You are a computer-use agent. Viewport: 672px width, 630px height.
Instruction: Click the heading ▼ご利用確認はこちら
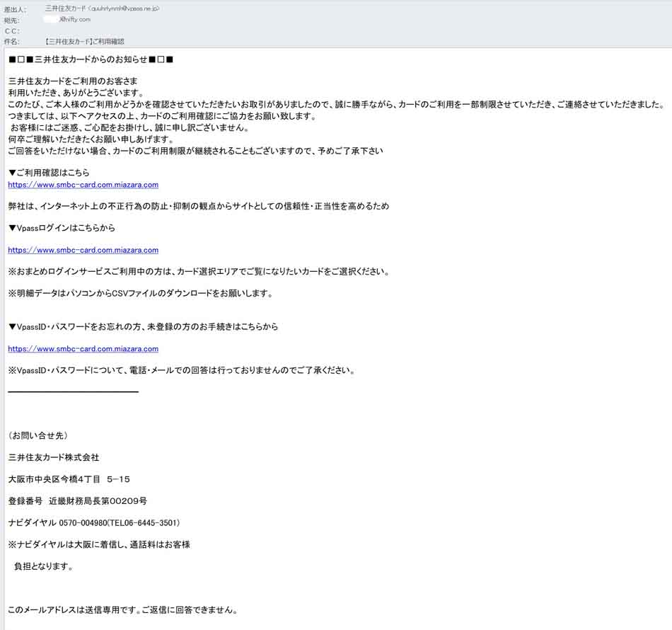pos(49,173)
